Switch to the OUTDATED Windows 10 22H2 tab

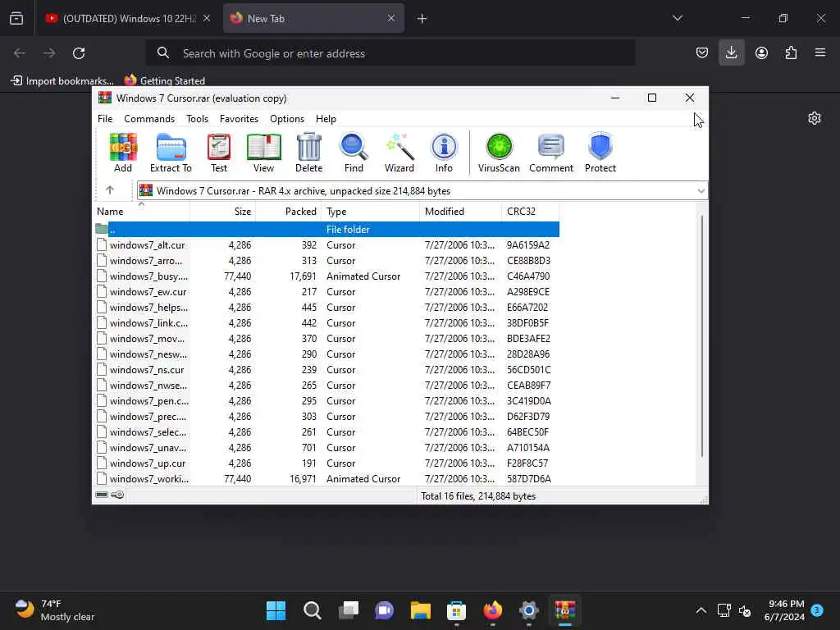[x=121, y=19]
